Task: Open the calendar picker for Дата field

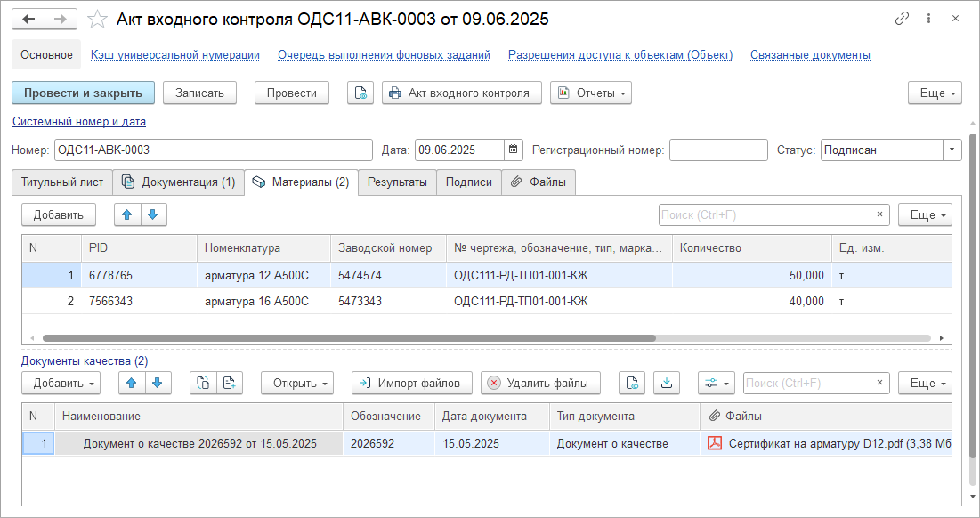Action: tap(514, 150)
